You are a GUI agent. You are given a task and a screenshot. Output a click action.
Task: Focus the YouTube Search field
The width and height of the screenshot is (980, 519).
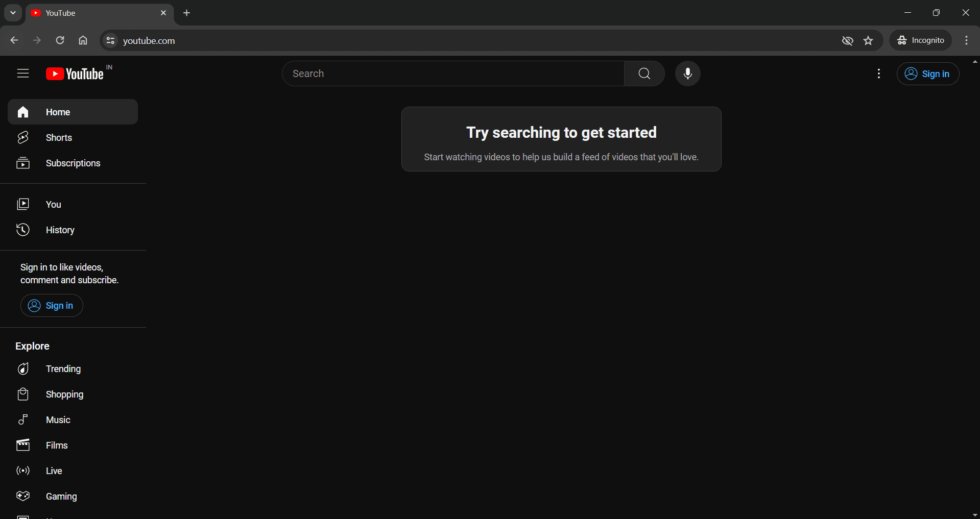tap(453, 73)
